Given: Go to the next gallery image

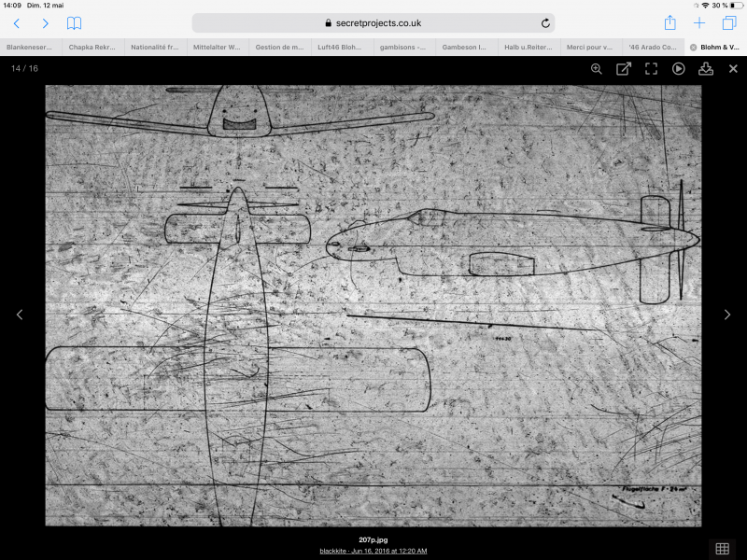Looking at the screenshot, I should point(727,315).
